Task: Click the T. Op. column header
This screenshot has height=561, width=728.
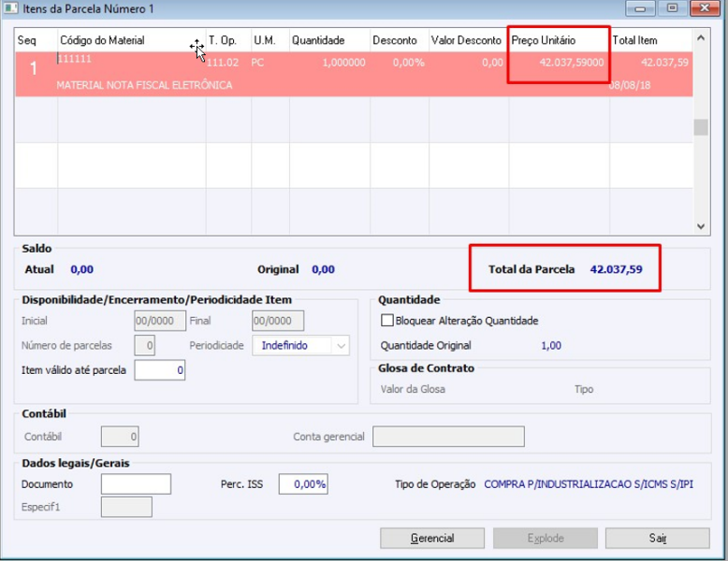Action: pyautogui.click(x=228, y=40)
